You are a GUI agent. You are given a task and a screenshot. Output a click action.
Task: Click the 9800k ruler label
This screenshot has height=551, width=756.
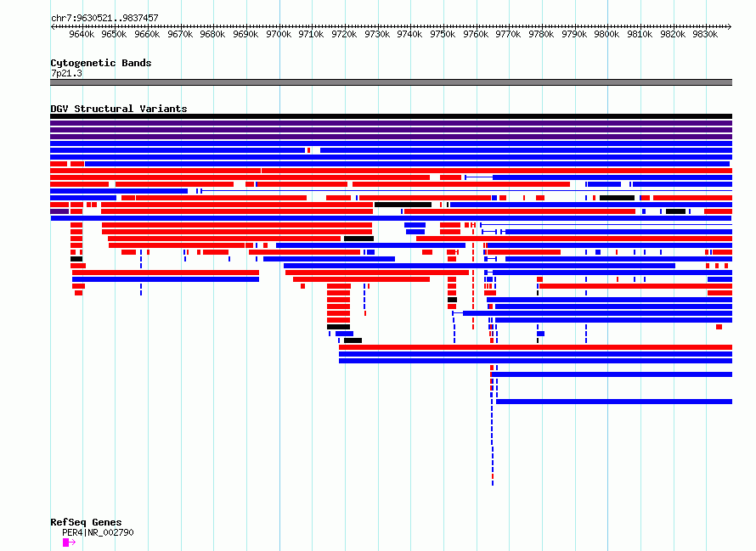point(606,34)
